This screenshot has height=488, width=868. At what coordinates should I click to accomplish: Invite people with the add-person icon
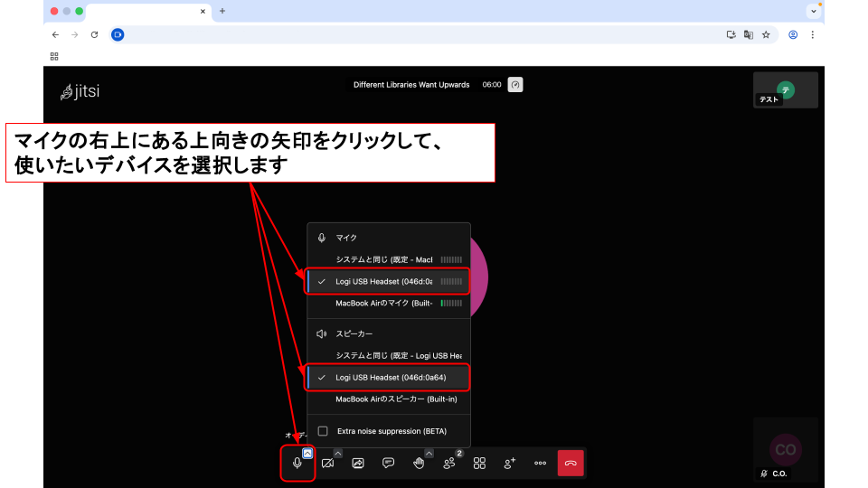[x=510, y=463]
